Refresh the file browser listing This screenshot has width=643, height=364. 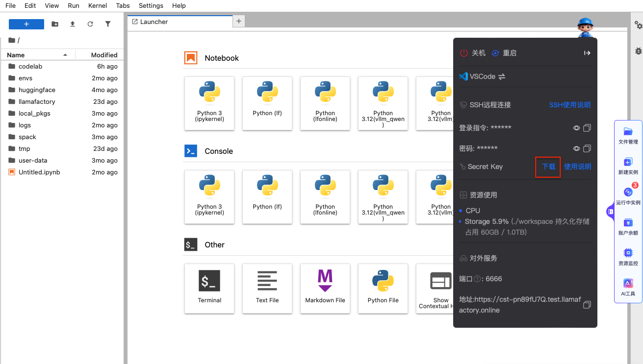pyautogui.click(x=90, y=24)
